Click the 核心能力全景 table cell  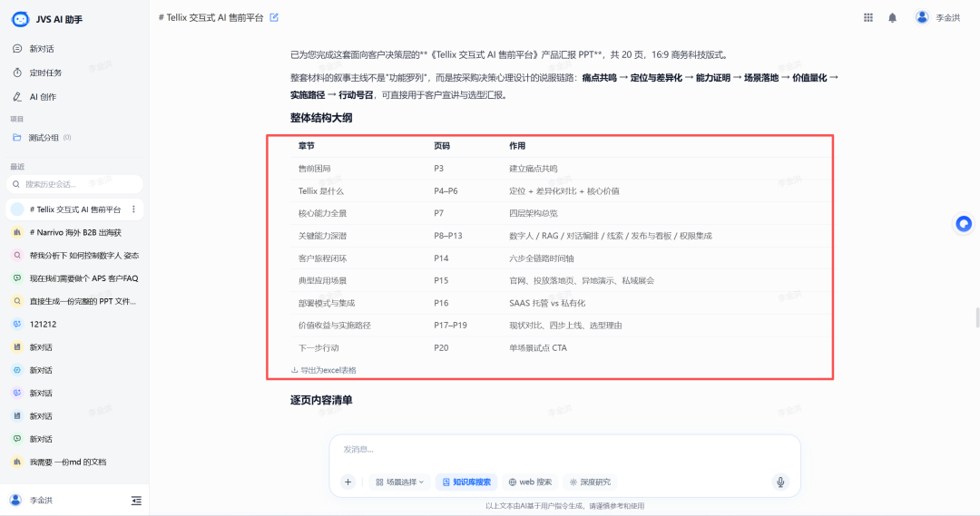[x=322, y=213]
